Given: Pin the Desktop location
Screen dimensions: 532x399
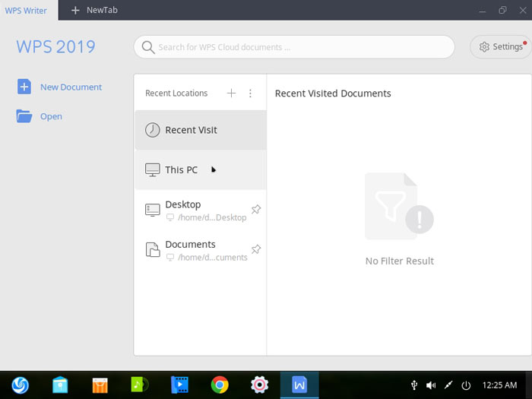Looking at the screenshot, I should tap(256, 209).
